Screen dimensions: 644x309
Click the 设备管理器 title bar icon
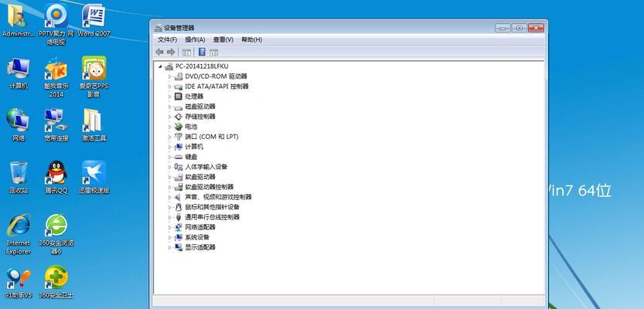(x=158, y=28)
